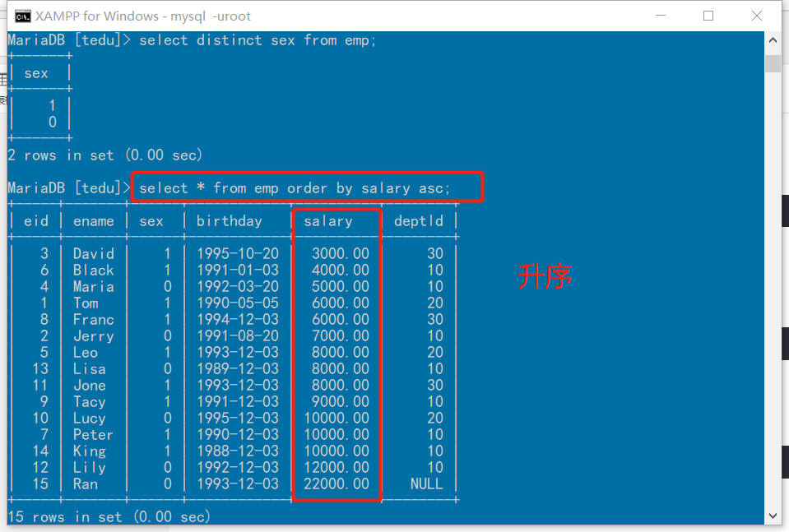Click the name 'Tacy' in results
Screen dimensions: 789x532
pyautogui.click(x=90, y=402)
